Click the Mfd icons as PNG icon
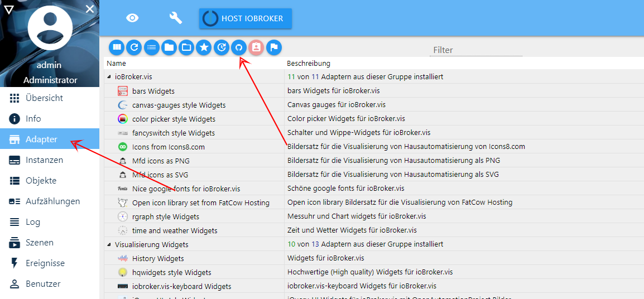Image resolution: width=644 pixels, height=299 pixels. tap(123, 161)
